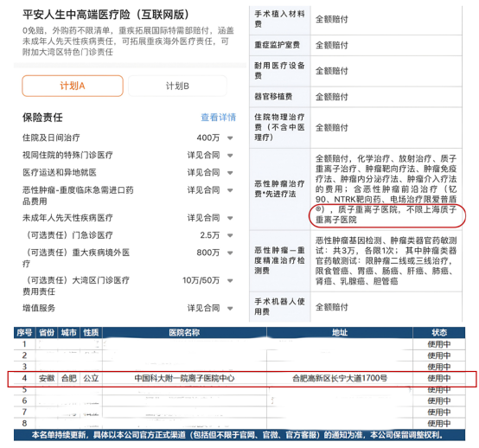
Task: Click the 重症监护室费 row label
Action: tap(277, 45)
